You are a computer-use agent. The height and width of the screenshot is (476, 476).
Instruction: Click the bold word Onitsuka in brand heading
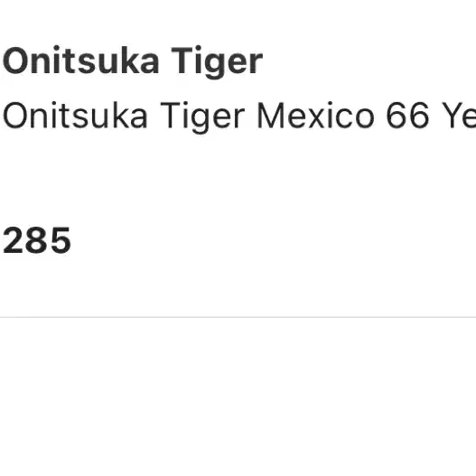coord(80,61)
